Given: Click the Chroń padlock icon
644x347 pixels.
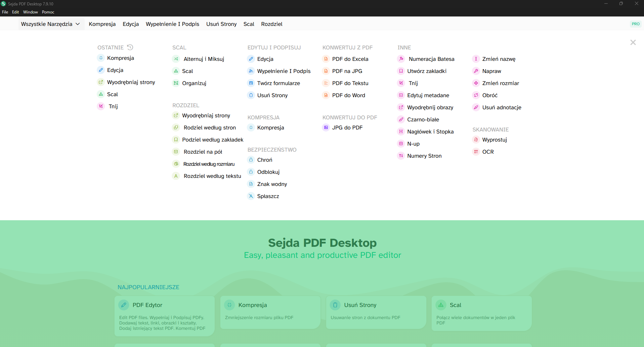Looking at the screenshot, I should [251, 160].
